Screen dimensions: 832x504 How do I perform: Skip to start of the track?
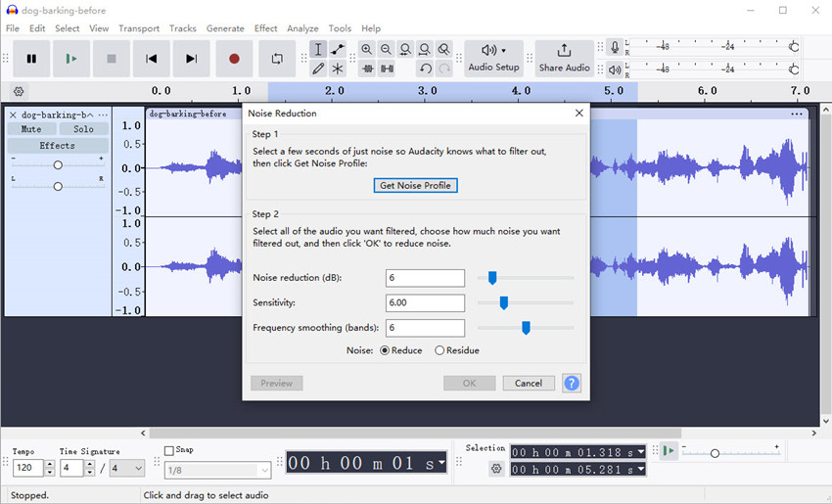click(x=151, y=59)
